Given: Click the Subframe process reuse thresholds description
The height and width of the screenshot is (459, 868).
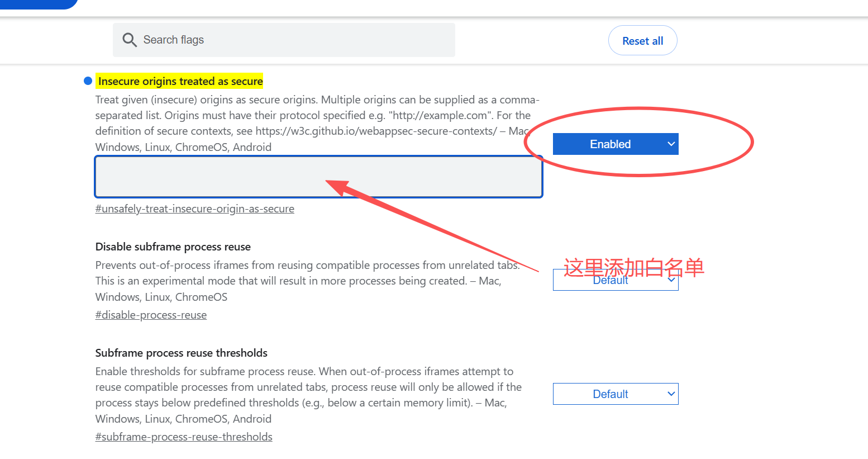Looking at the screenshot, I should [x=304, y=387].
